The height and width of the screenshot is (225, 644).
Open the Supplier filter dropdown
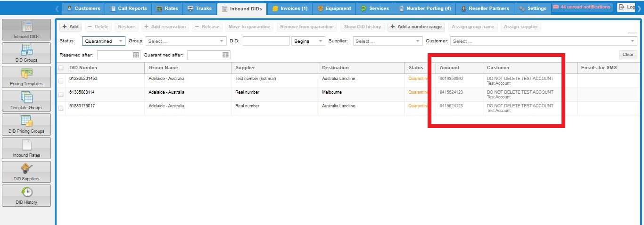pyautogui.click(x=418, y=41)
